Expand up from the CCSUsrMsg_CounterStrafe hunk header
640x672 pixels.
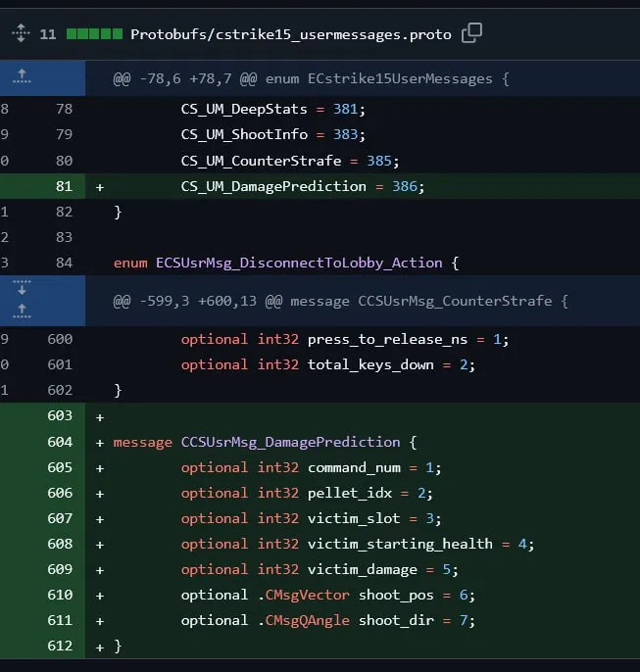click(x=22, y=312)
